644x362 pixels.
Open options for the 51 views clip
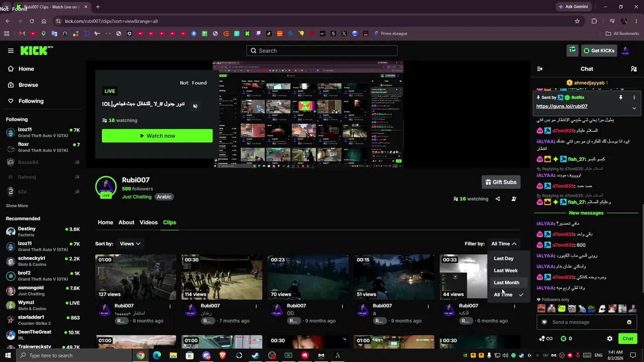coord(428,306)
